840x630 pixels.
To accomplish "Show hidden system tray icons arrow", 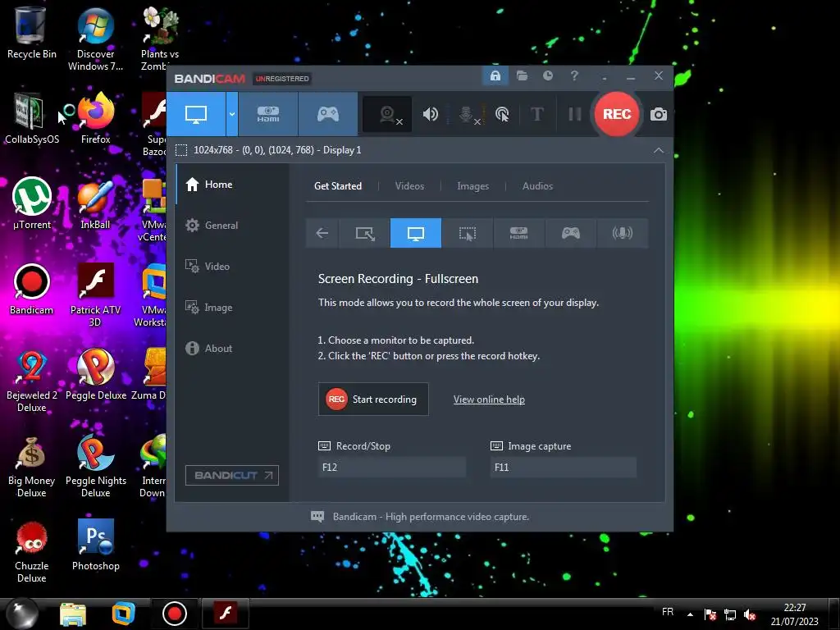I will pyautogui.click(x=690, y=614).
